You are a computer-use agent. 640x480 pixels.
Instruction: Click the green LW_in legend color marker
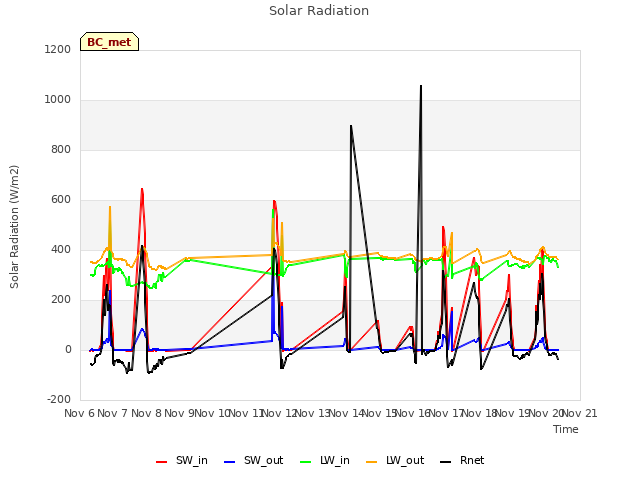point(306,462)
